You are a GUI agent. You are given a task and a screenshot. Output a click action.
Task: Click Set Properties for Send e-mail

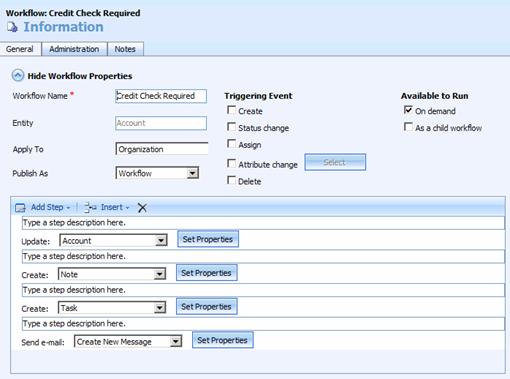coord(223,340)
